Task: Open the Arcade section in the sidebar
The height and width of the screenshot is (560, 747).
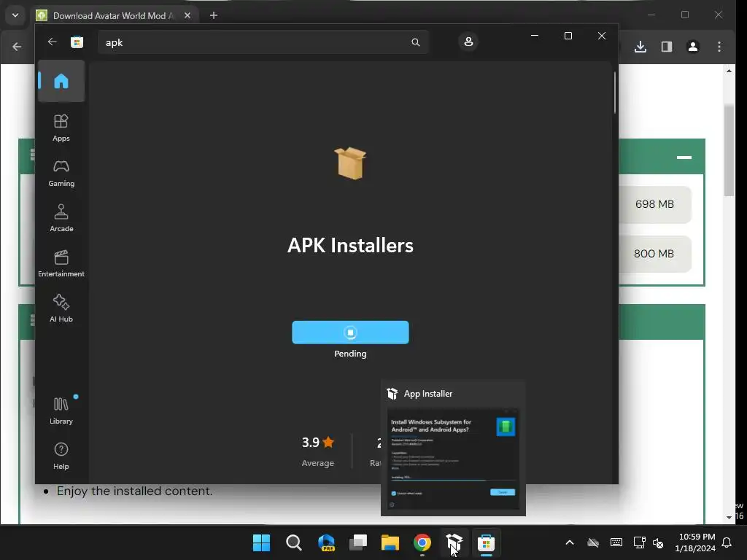Action: pyautogui.click(x=61, y=218)
